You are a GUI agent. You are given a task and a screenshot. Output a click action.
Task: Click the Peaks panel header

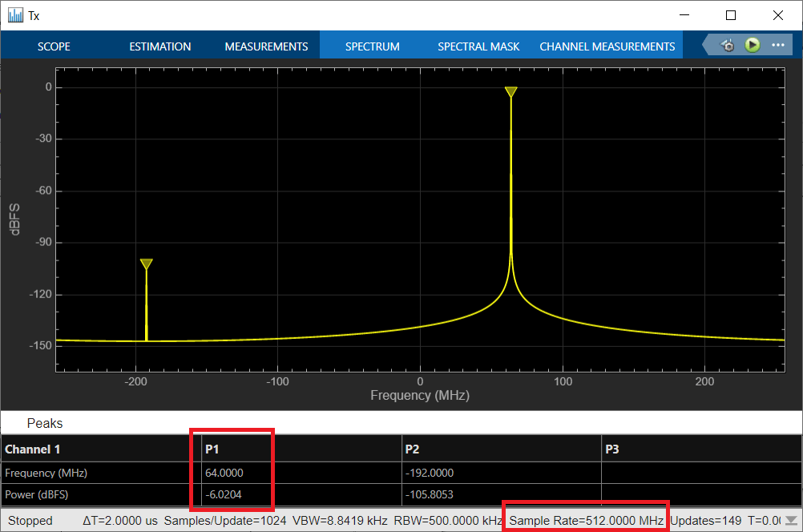45,423
